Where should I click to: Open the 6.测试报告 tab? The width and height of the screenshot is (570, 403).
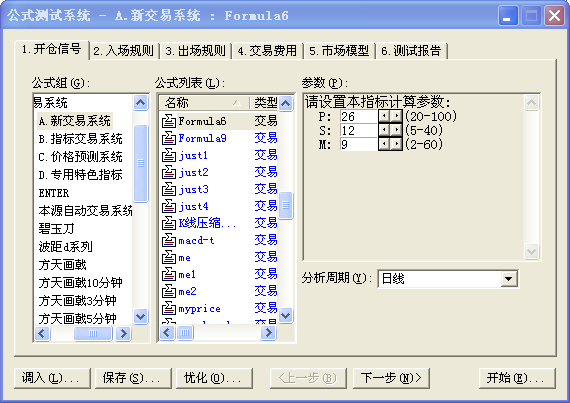411,51
